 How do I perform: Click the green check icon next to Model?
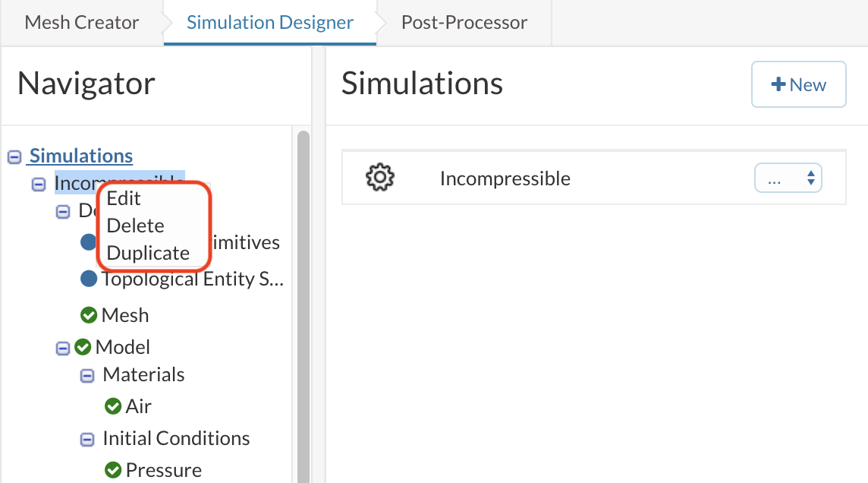pyautogui.click(x=83, y=347)
